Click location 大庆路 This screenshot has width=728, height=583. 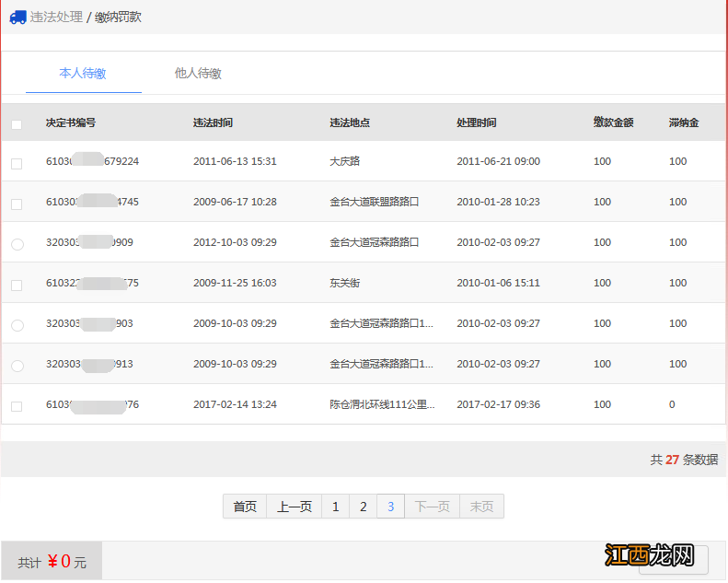coord(345,161)
